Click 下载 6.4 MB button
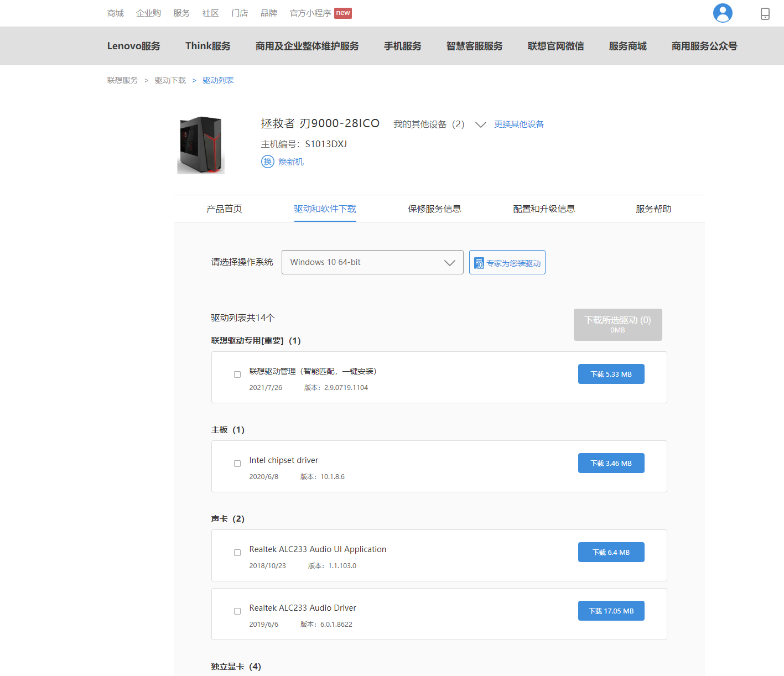This screenshot has width=784, height=676. coord(611,552)
